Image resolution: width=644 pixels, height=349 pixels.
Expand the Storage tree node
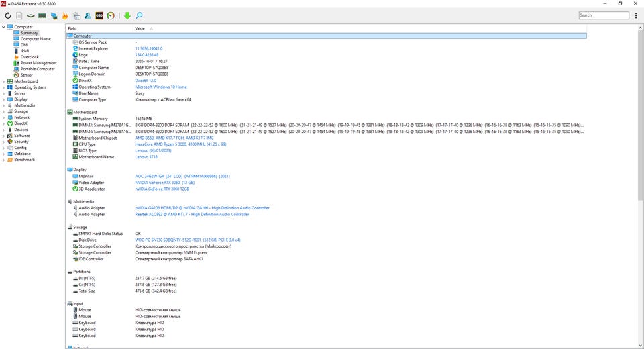click(4, 111)
